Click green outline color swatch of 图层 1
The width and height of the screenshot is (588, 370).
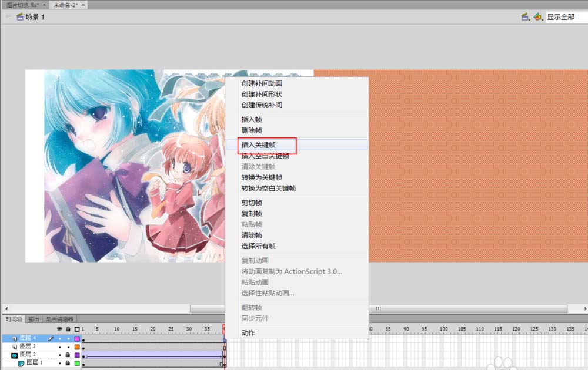(77, 363)
